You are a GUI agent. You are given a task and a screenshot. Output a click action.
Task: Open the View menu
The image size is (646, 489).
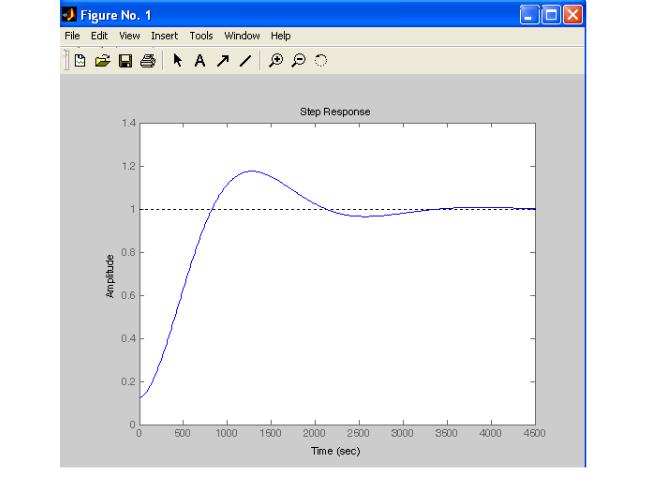(x=129, y=36)
